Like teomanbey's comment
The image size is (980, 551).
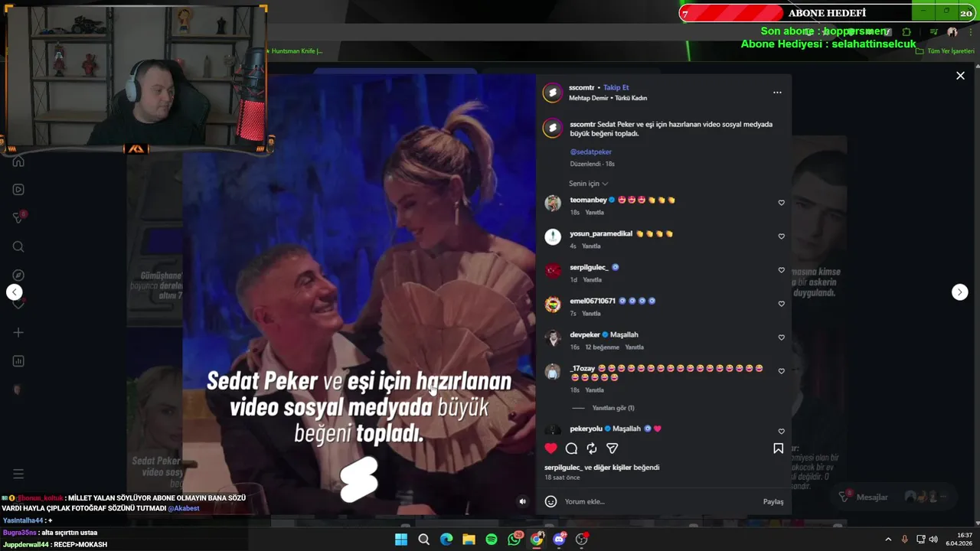[781, 203]
